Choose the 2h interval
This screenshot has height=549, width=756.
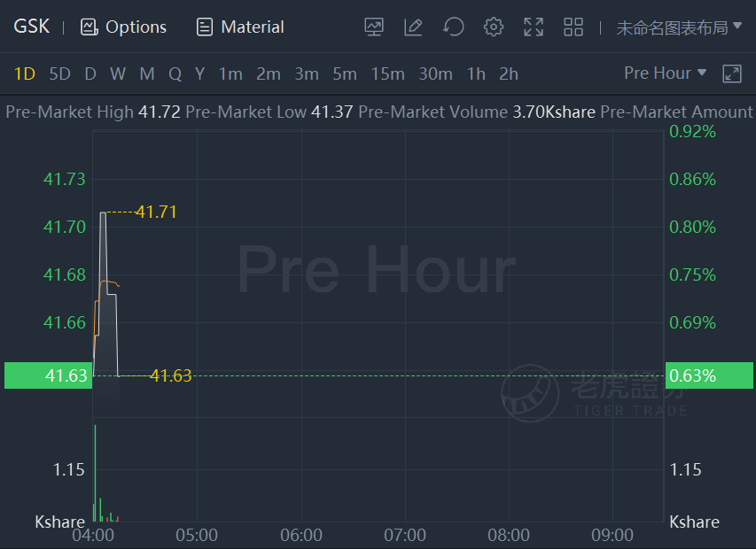click(x=509, y=74)
